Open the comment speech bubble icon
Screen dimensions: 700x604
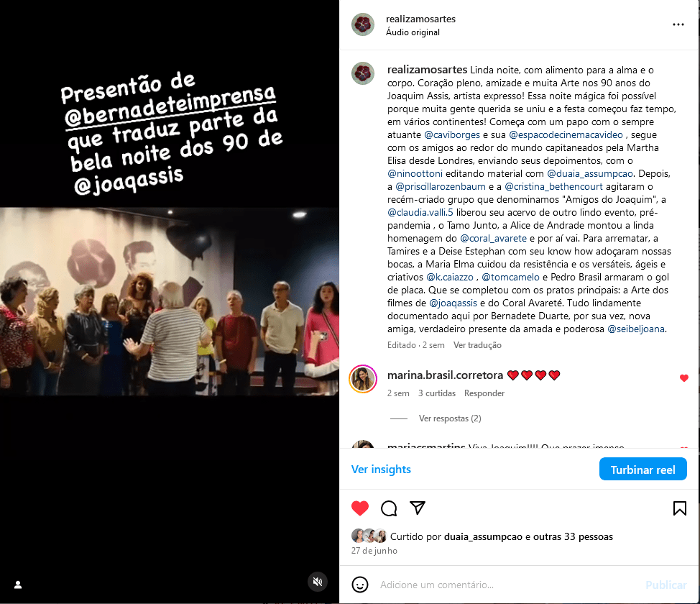coord(389,508)
